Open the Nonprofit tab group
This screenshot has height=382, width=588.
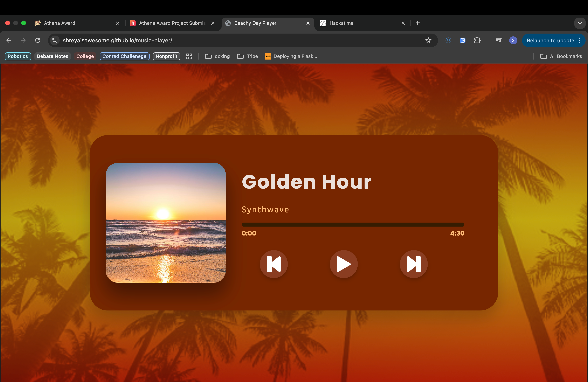point(167,56)
